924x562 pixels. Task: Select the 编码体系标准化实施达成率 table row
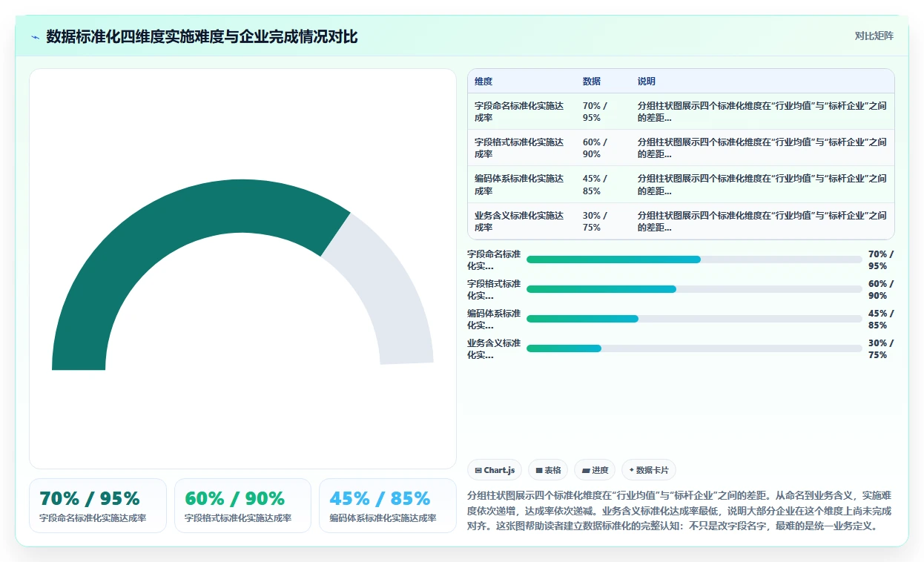(681, 185)
